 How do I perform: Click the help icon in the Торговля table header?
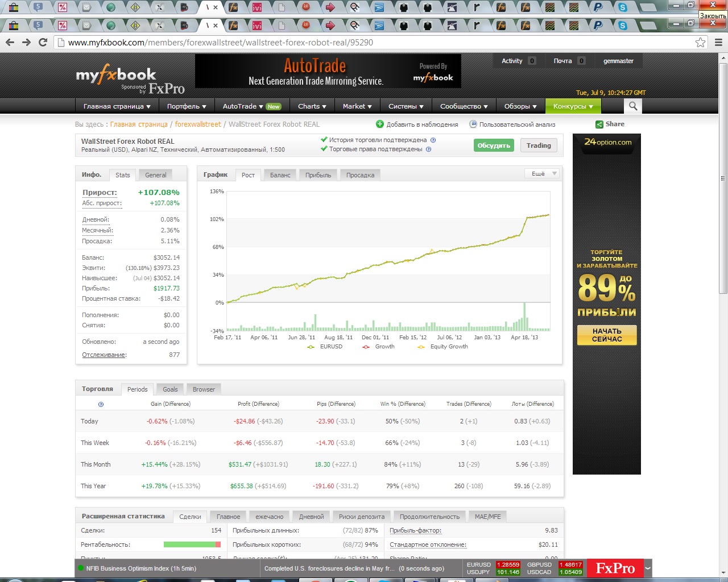[101, 405]
